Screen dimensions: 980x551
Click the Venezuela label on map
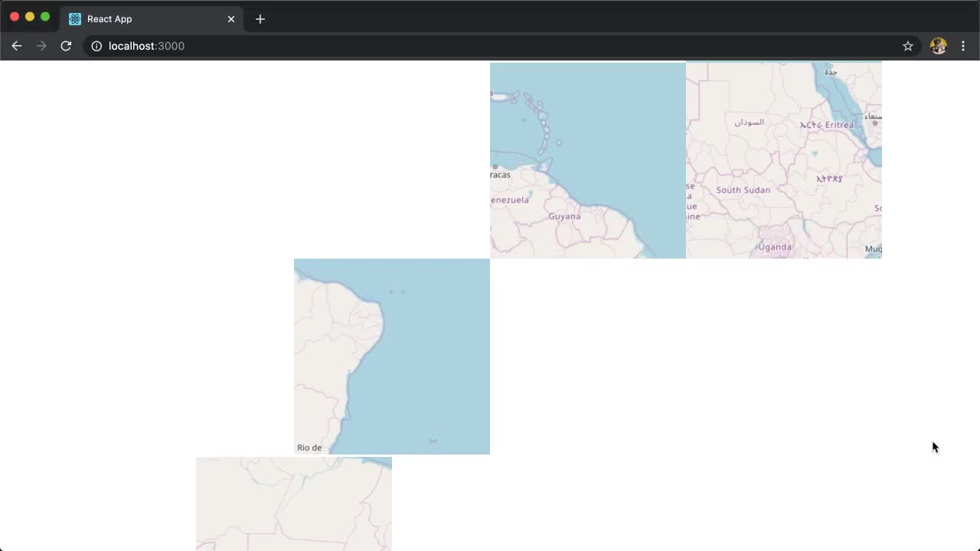[510, 201]
